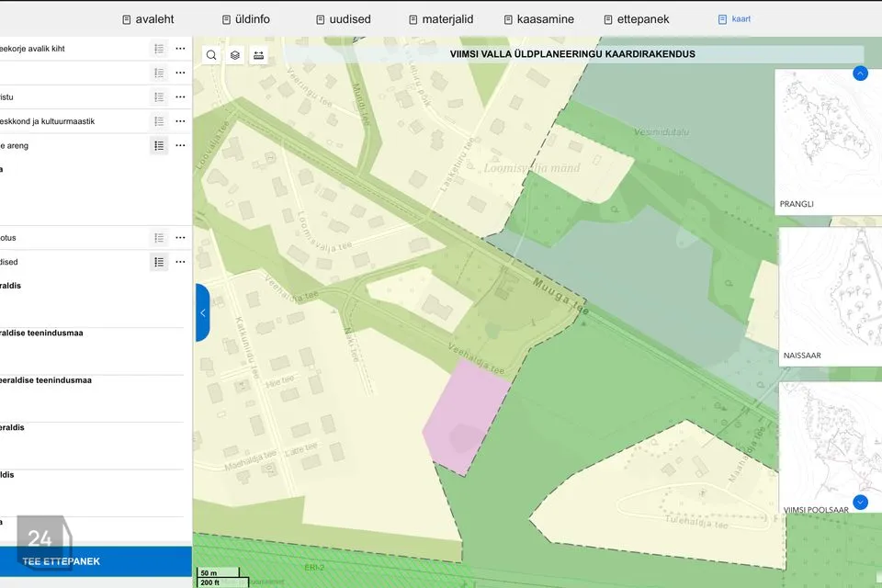This screenshot has width=882, height=588.
Task: Open the map layers tool
Action: coord(235,55)
